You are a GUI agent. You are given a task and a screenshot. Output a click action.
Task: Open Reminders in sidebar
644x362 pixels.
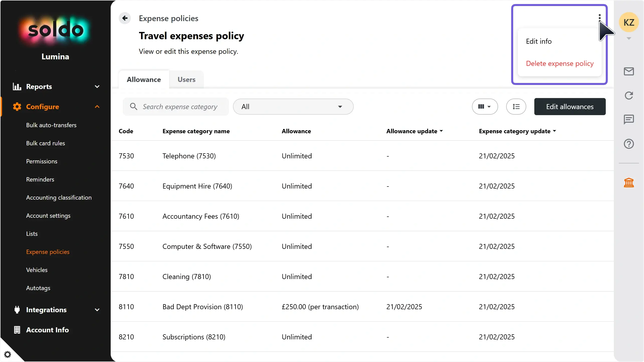40,179
